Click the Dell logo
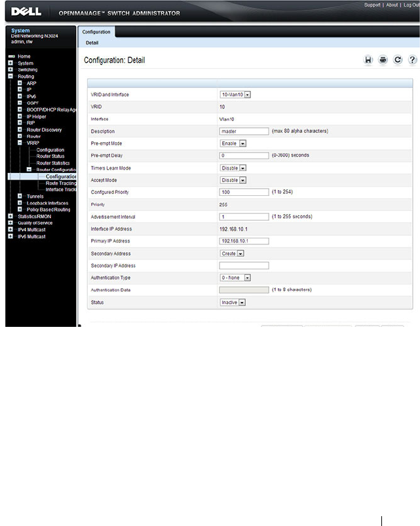Image resolution: width=420 pixels, height=526 pixels. pos(26,12)
